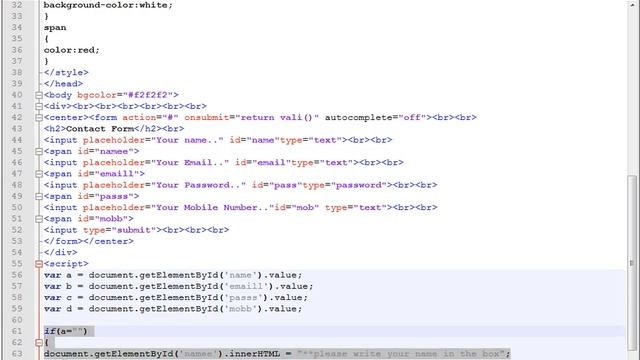Click the closing '</style>' tag
Image resolution: width=640 pixels, height=360 pixels.
click(x=66, y=73)
